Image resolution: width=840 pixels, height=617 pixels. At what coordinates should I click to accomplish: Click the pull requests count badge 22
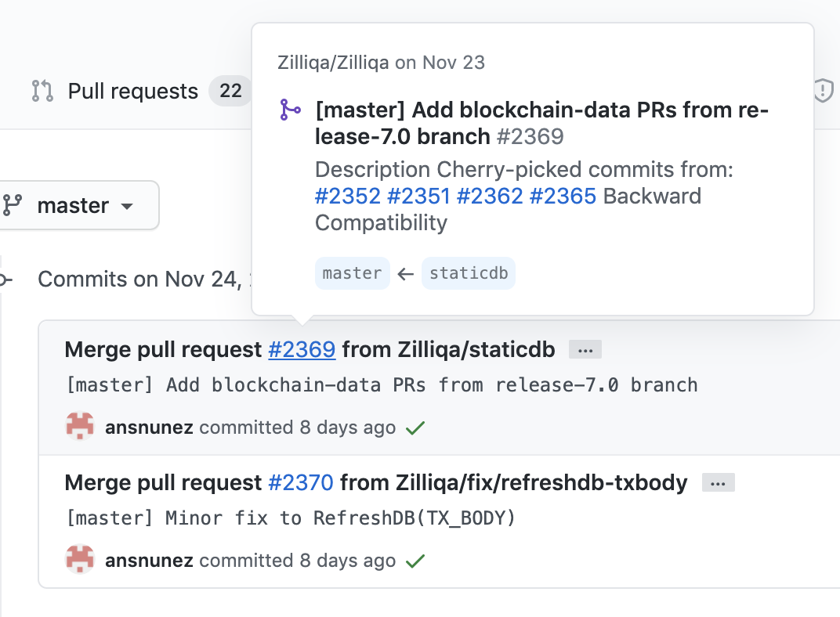(x=230, y=91)
